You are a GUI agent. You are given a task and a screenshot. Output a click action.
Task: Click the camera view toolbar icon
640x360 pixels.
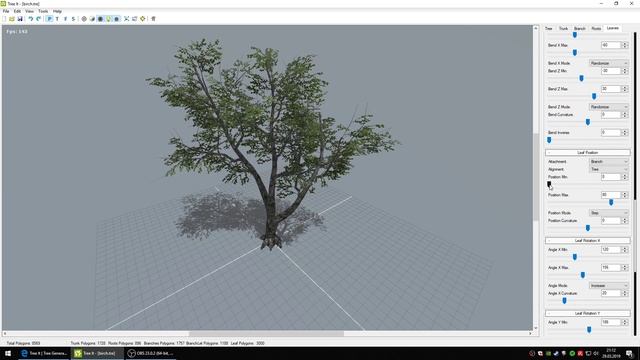click(135, 19)
